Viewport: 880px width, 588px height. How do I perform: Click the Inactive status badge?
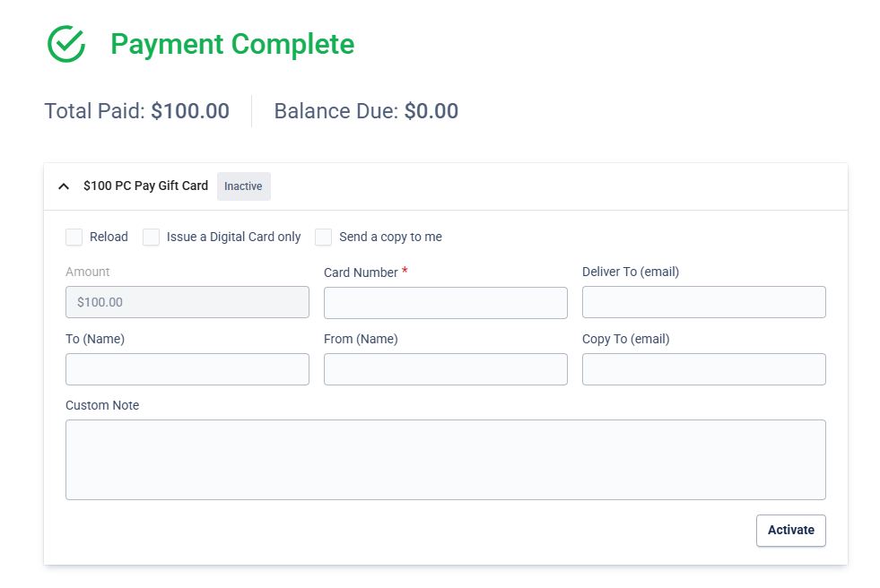[x=244, y=186]
